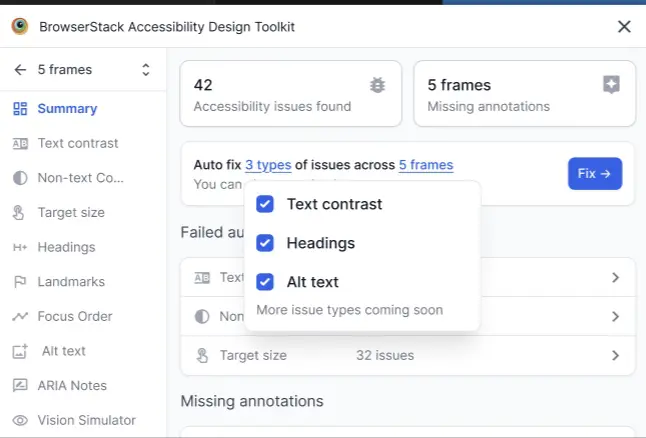
Task: Click the Missing annotations heading
Action: (252, 401)
